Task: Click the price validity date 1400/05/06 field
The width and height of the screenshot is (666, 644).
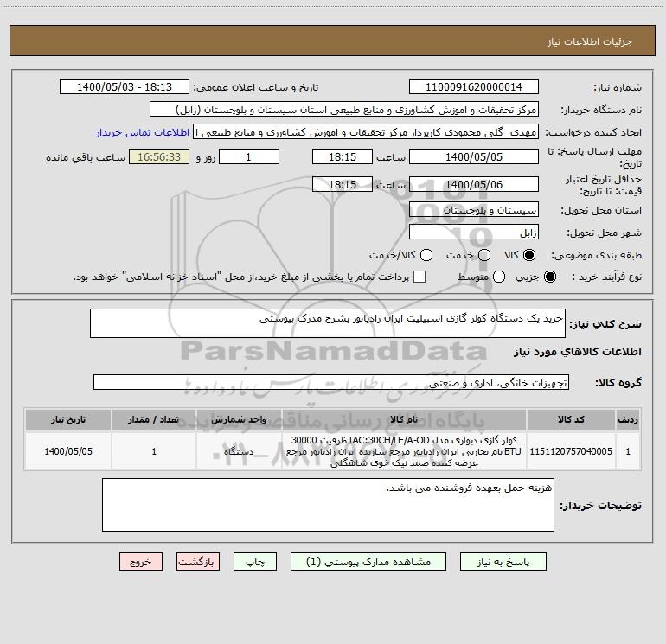Action: (474, 184)
